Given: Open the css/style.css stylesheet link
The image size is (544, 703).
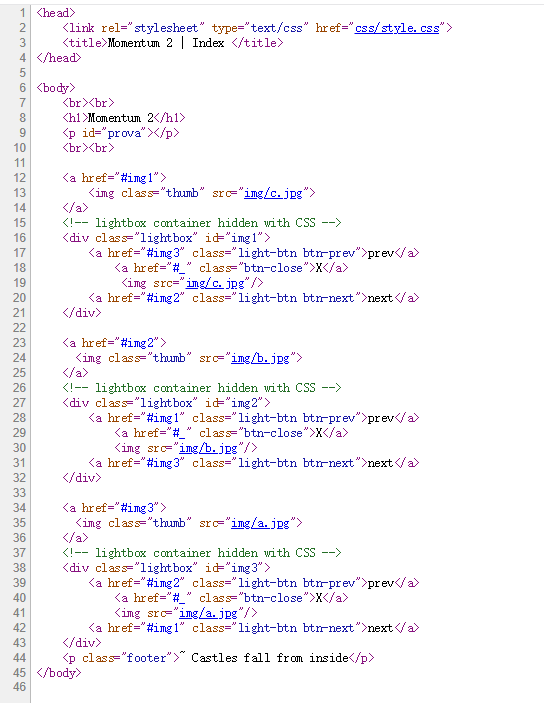Looking at the screenshot, I should coord(396,28).
